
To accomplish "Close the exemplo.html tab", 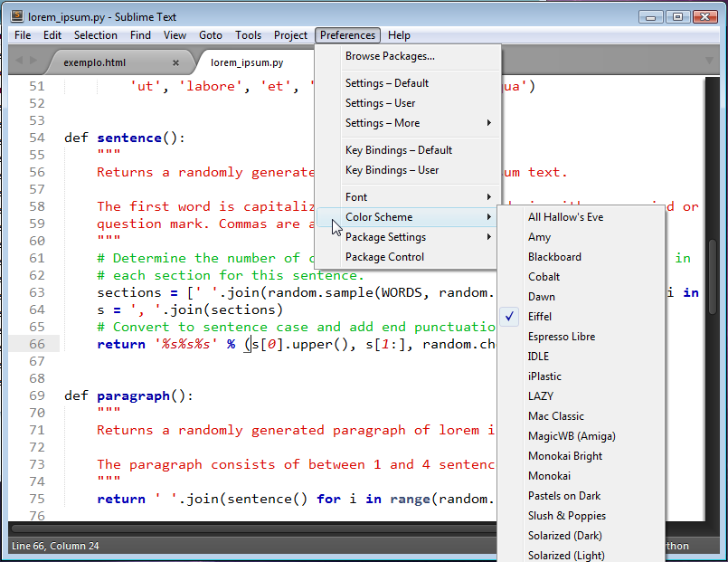I will pyautogui.click(x=175, y=62).
